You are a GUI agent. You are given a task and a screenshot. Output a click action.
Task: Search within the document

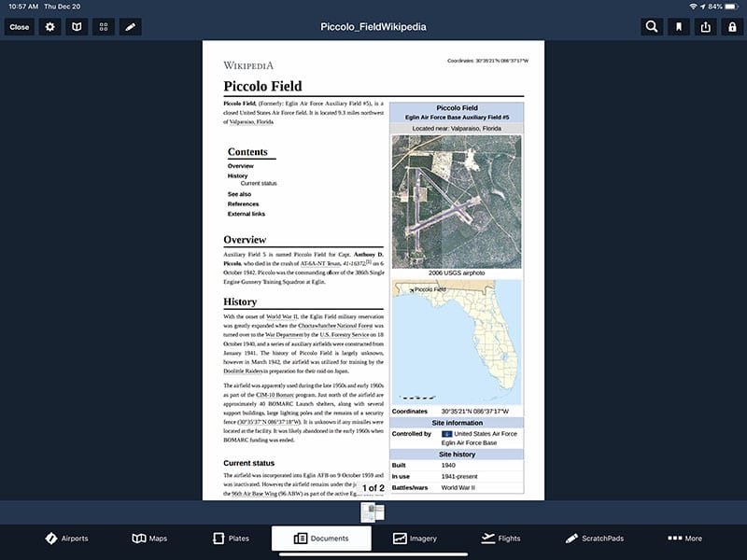(652, 27)
